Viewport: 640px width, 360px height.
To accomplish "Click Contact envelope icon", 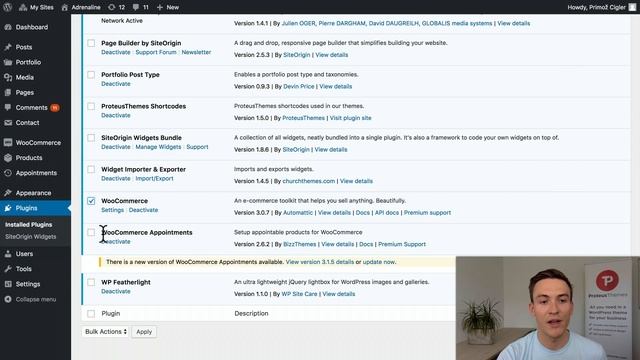I will (x=8, y=123).
